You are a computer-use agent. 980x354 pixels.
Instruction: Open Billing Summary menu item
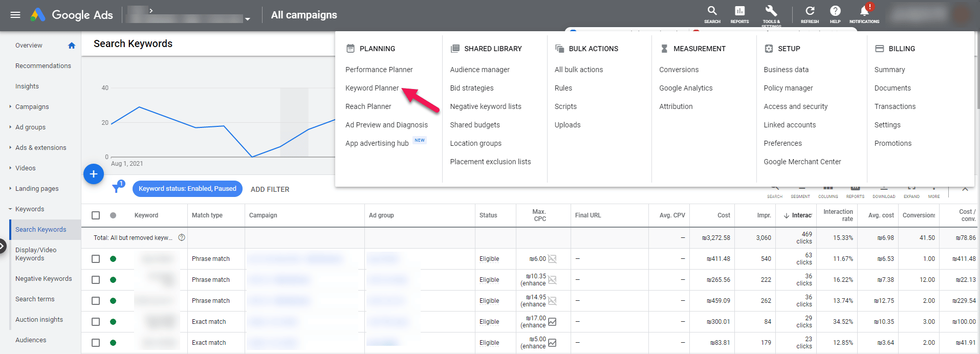point(889,70)
